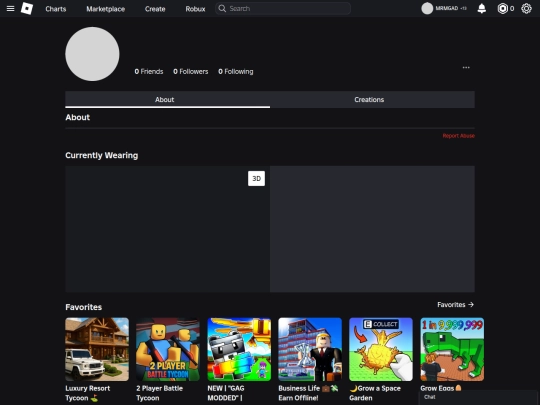Click the Robux balance icon
The height and width of the screenshot is (405, 540).
click(x=502, y=9)
